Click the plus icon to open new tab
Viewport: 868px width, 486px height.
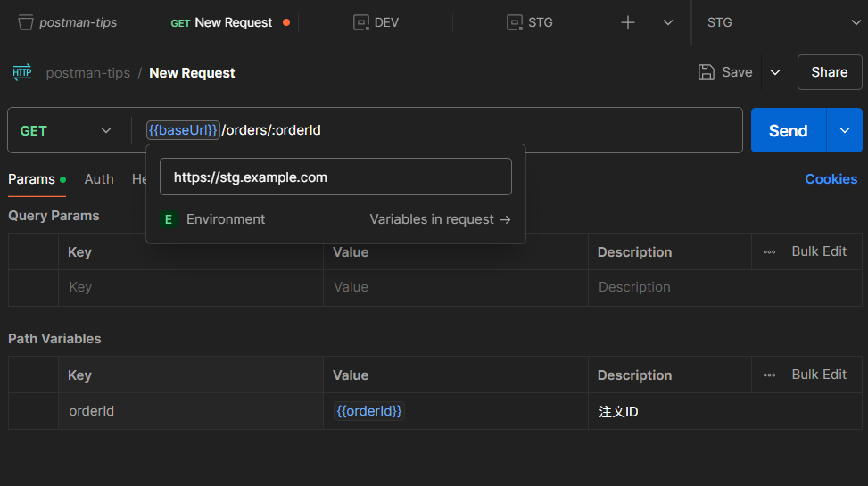pyautogui.click(x=628, y=22)
